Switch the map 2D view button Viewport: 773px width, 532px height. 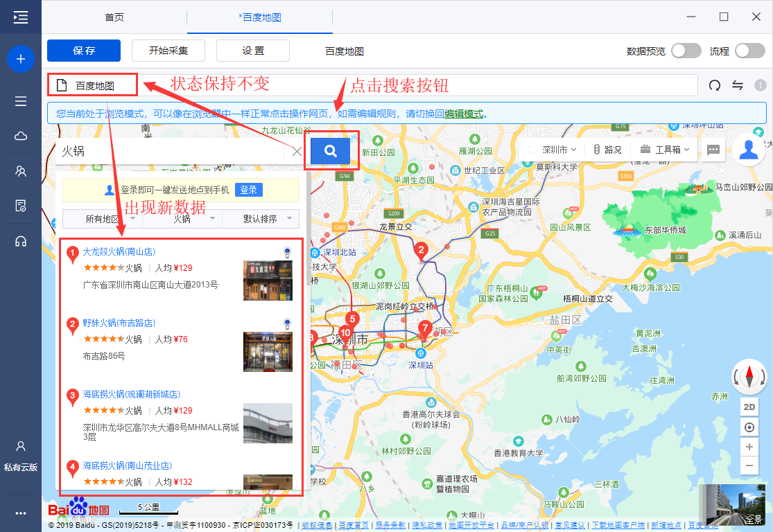749,407
